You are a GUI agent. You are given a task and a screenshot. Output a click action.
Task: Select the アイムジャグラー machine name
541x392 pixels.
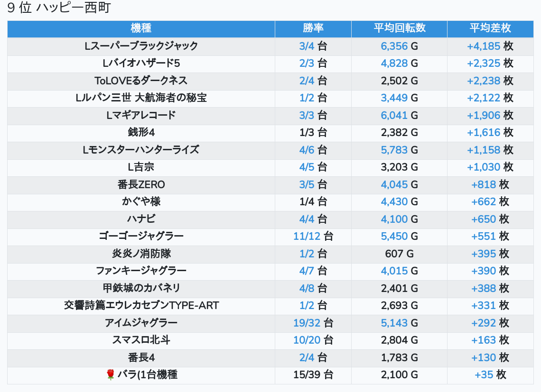point(141,323)
